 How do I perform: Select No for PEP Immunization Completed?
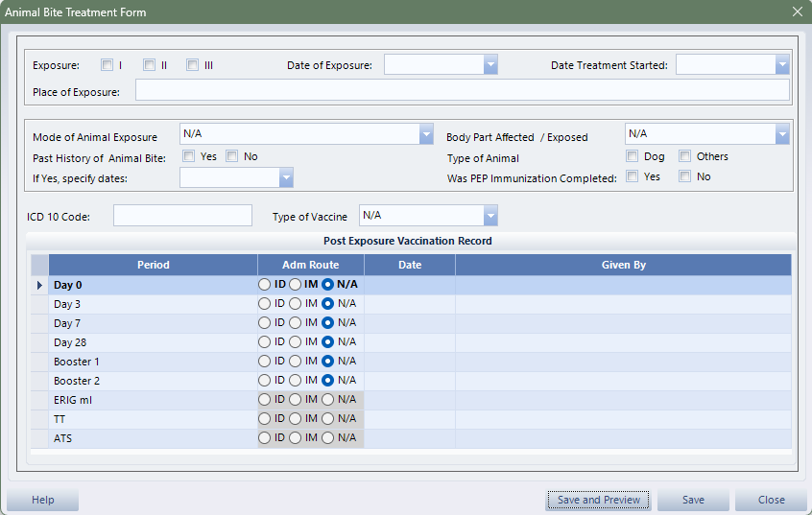coord(684,176)
